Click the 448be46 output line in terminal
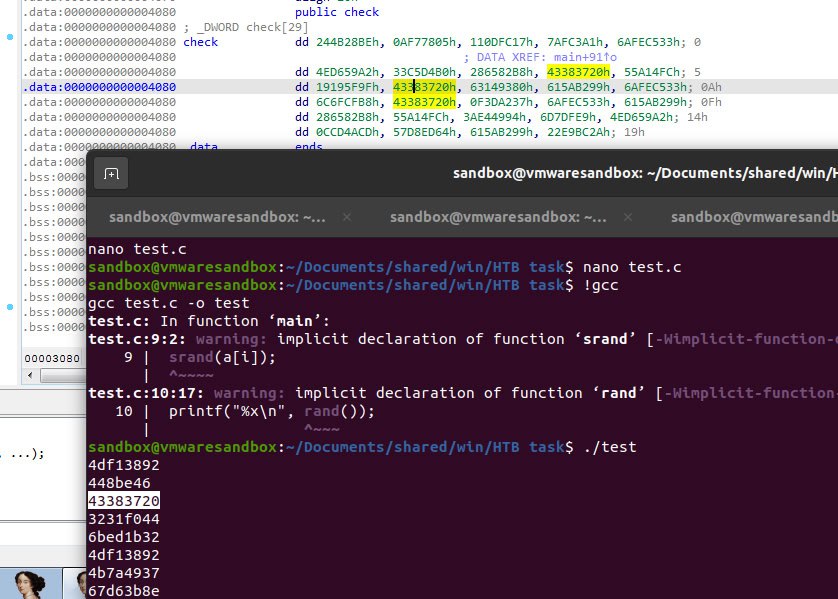The image size is (838, 599). pyautogui.click(x=119, y=483)
